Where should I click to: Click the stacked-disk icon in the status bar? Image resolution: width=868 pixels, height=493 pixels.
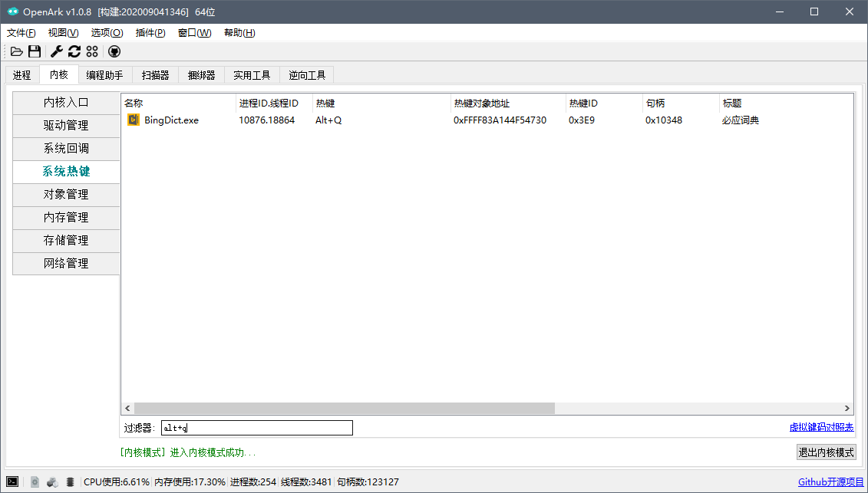pyautogui.click(x=70, y=481)
